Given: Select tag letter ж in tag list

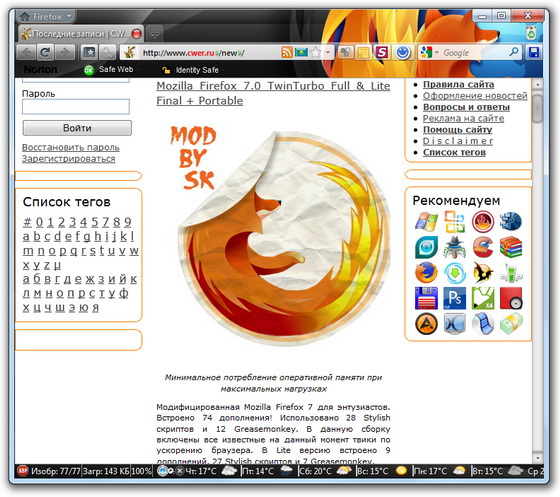Looking at the screenshot, I should 90,279.
